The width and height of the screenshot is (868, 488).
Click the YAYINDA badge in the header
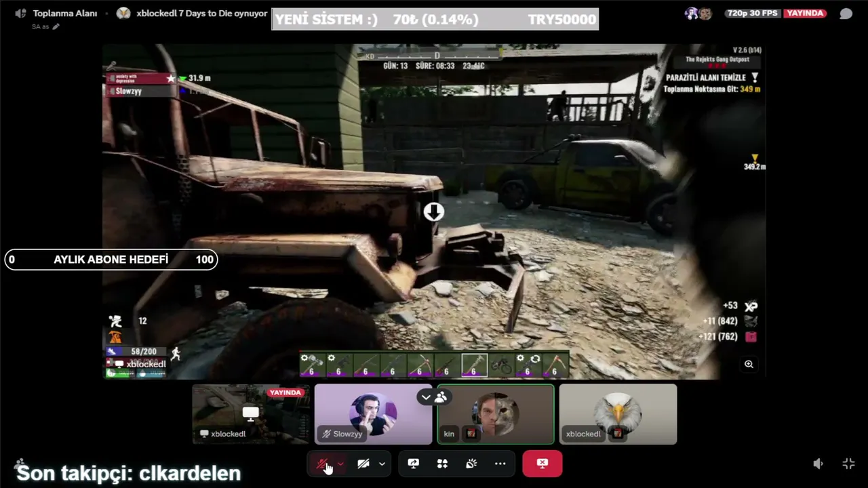(x=805, y=14)
